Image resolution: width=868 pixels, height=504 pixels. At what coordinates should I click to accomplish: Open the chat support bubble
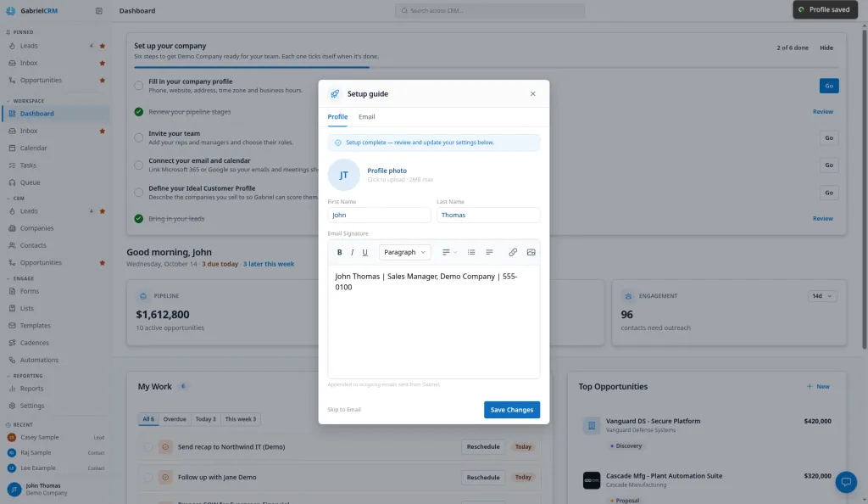(x=846, y=482)
